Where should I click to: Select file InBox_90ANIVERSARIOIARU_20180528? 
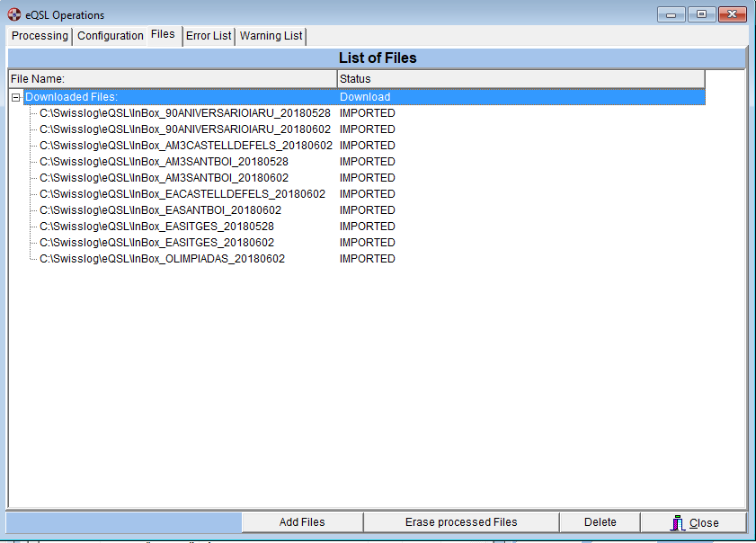click(184, 113)
